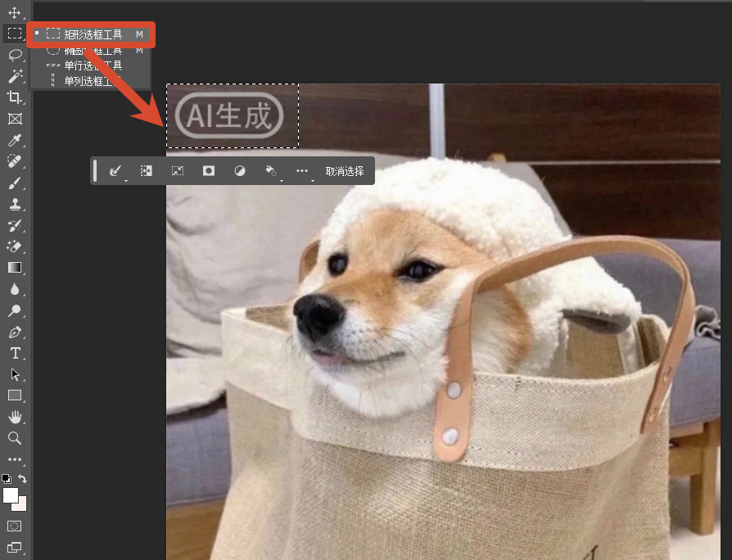Select the Frame tool
This screenshot has height=560, width=732.
point(15,119)
